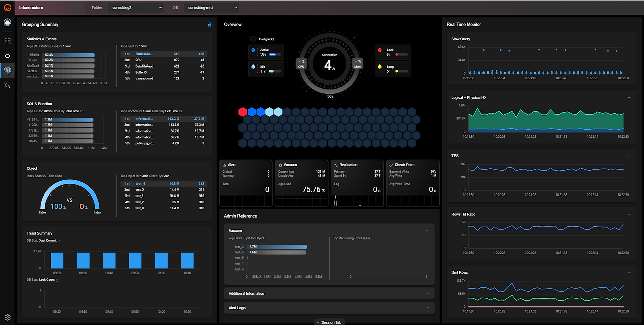This screenshot has width=644, height=325.
Task: Expand the Alert Logs section
Action: (x=329, y=308)
